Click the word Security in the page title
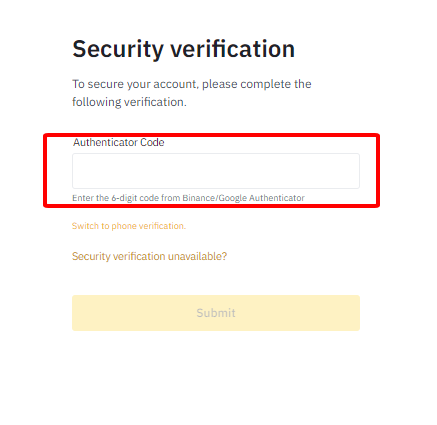 [118, 50]
